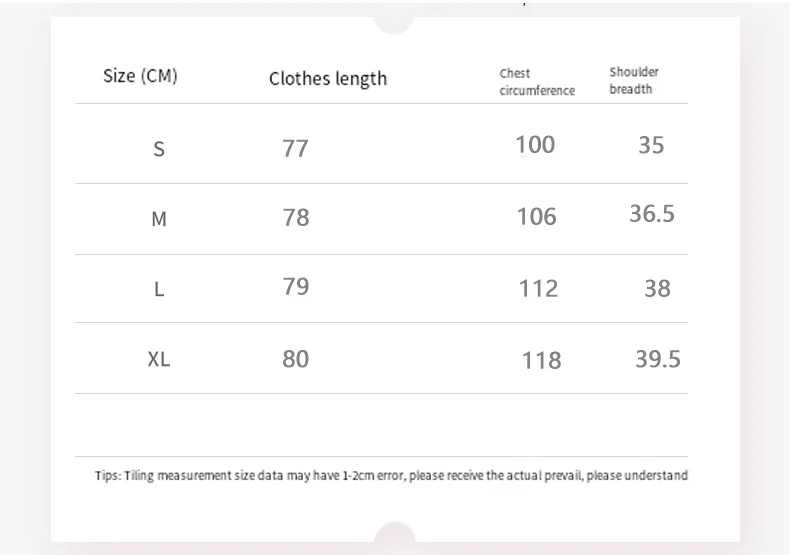Click clothes length value 78
This screenshot has height=555, width=790.
click(x=296, y=218)
